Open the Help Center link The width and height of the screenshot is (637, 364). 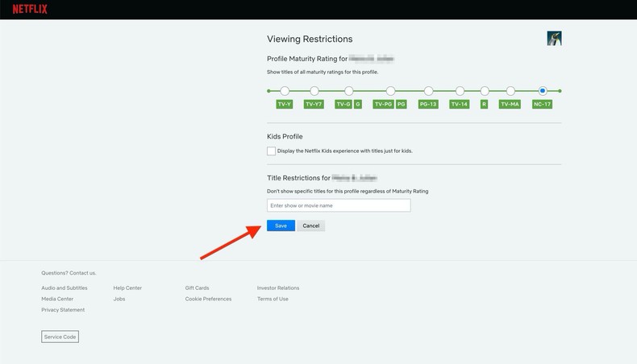127,287
